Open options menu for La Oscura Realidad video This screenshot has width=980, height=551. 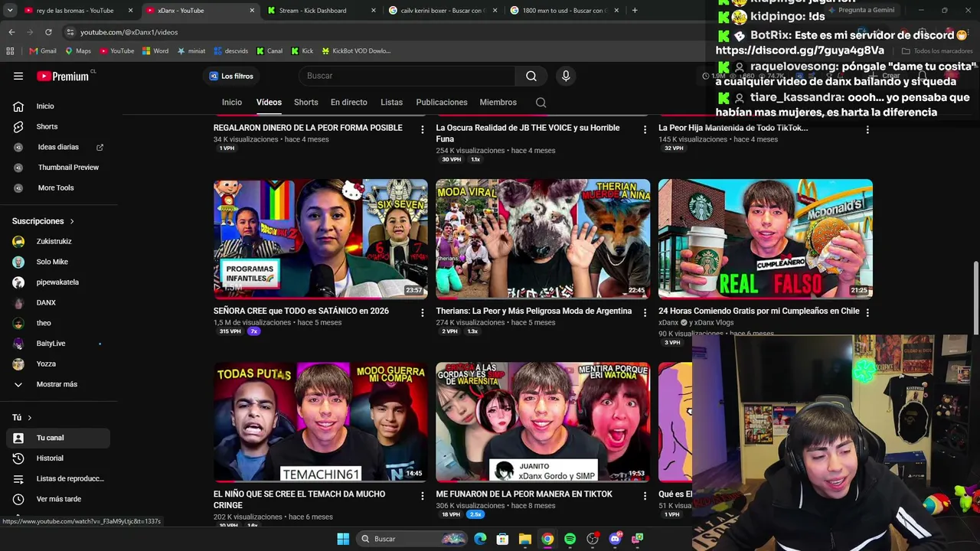pyautogui.click(x=645, y=130)
